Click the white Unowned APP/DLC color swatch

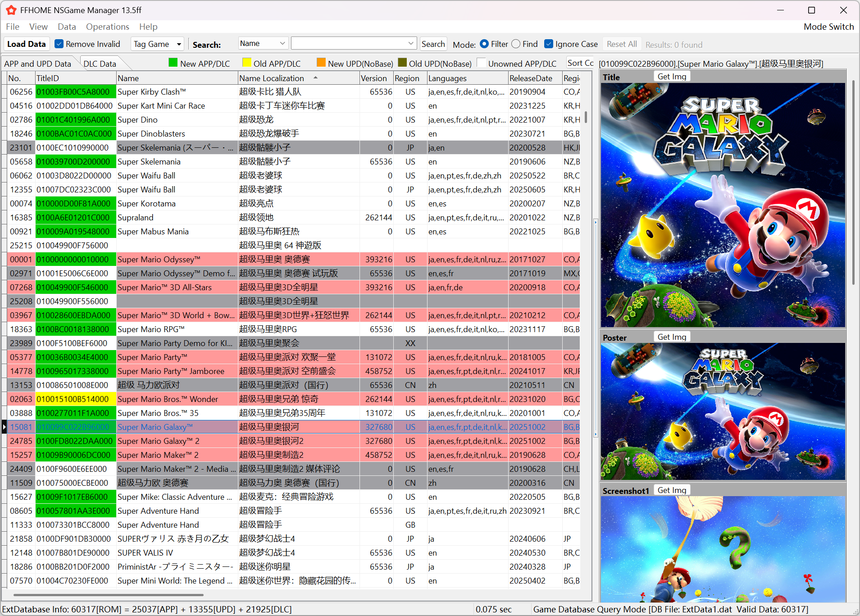point(481,63)
